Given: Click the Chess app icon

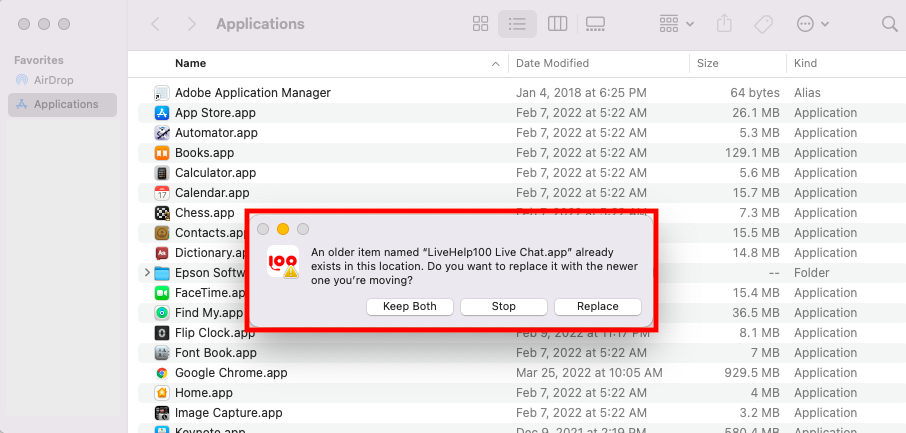Looking at the screenshot, I should 162,213.
